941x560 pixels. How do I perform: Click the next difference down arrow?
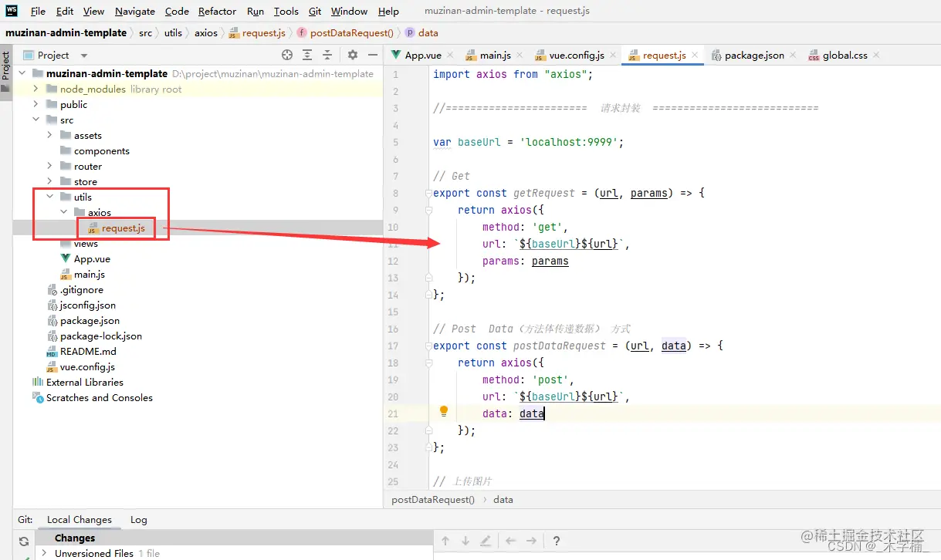pyautogui.click(x=465, y=541)
